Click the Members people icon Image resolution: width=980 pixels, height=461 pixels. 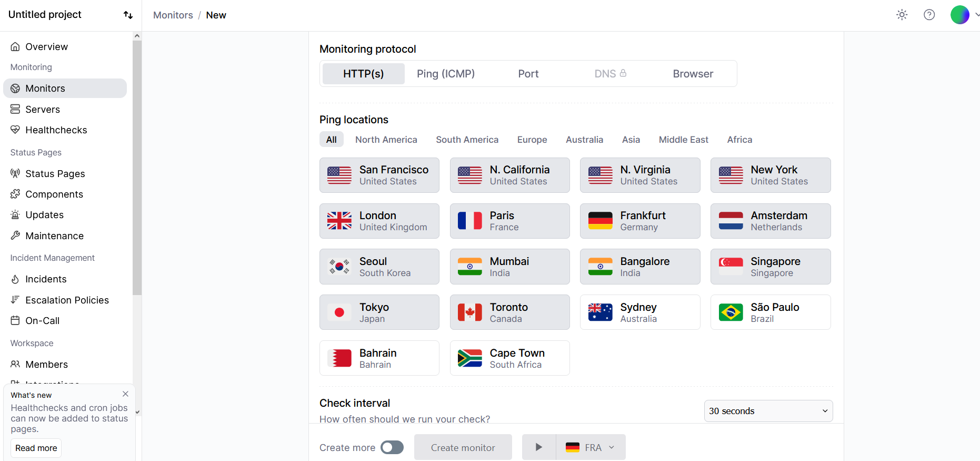click(15, 364)
